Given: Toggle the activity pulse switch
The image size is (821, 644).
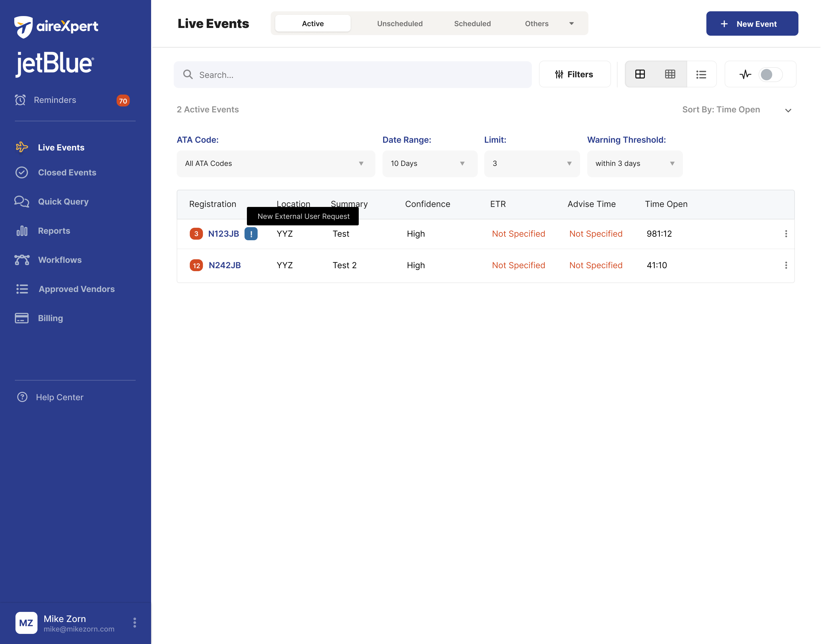Looking at the screenshot, I should pos(770,74).
